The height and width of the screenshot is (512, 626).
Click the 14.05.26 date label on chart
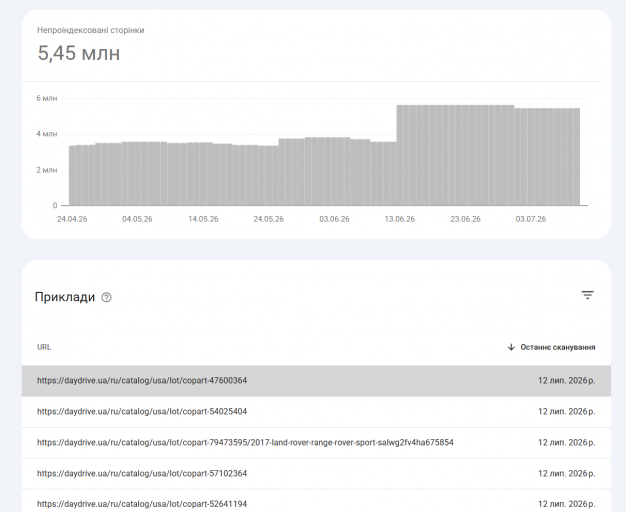[x=203, y=219]
